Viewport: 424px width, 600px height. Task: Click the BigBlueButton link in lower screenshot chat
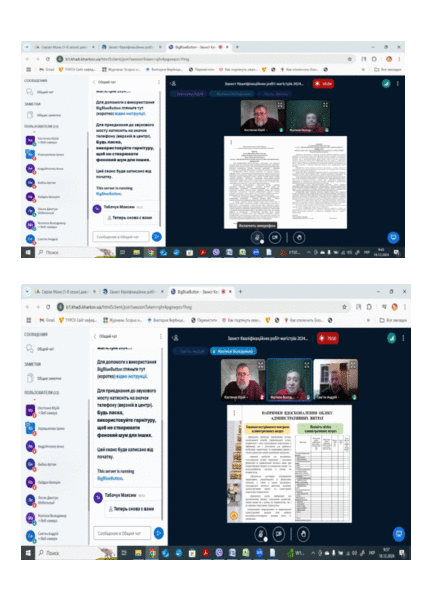pos(109,478)
